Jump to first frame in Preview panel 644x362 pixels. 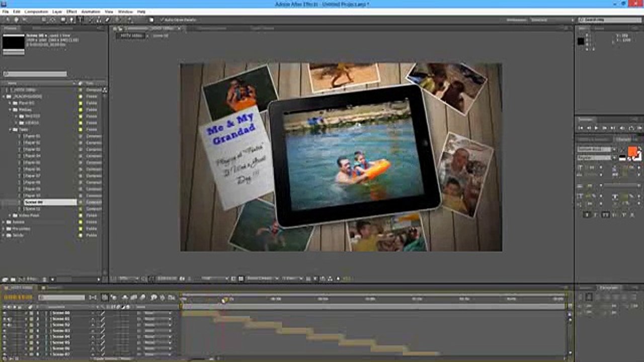click(581, 128)
